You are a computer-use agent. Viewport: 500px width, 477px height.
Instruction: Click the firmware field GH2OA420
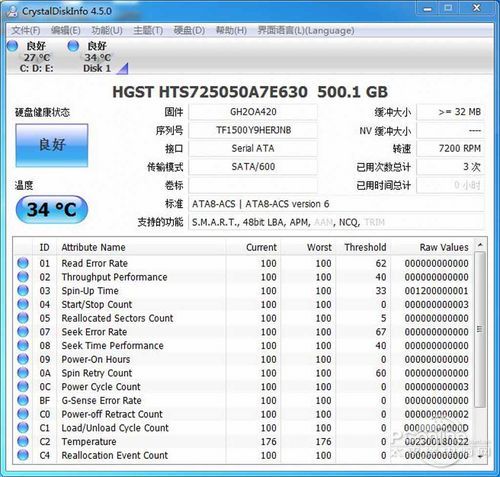(253, 112)
